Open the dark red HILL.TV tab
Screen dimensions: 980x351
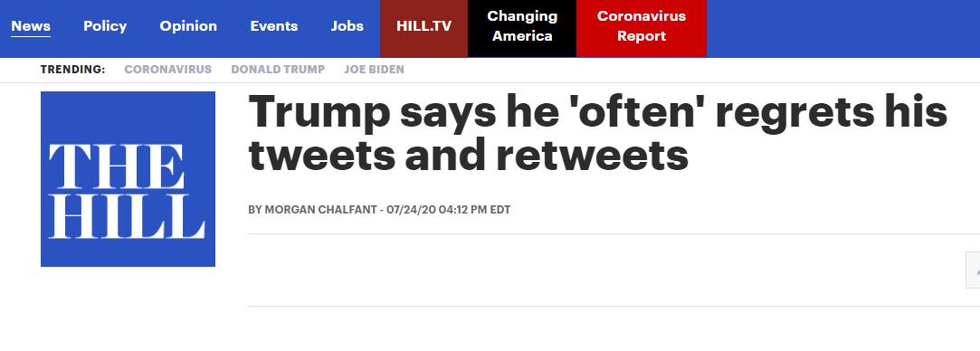pyautogui.click(x=423, y=29)
